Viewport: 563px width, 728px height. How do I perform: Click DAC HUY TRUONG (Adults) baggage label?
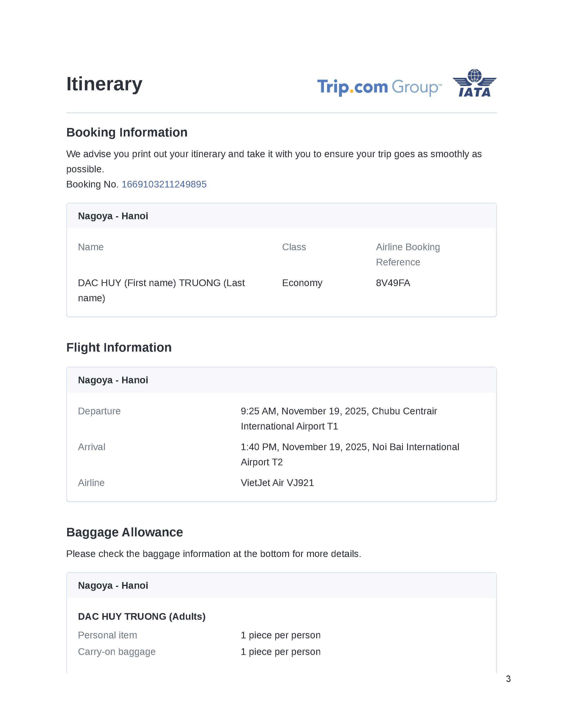[142, 616]
